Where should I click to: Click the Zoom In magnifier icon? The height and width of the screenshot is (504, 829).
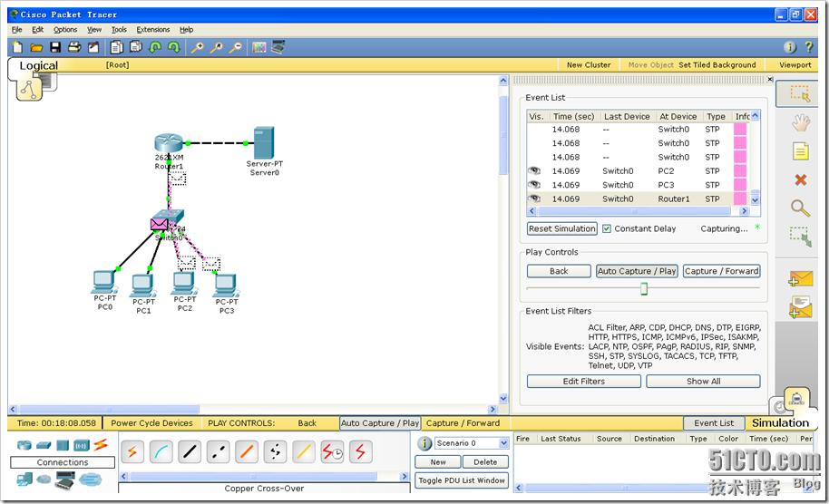pos(197,47)
